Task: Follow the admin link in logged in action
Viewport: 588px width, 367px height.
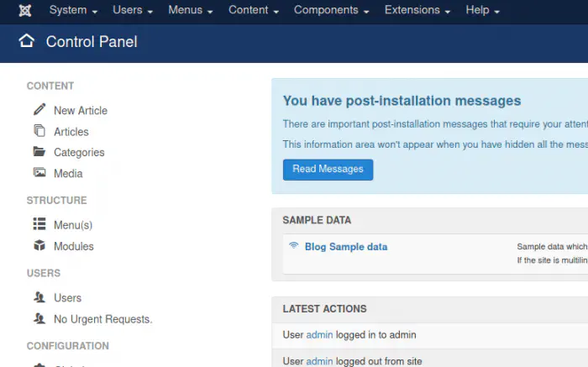Action: click(x=319, y=334)
